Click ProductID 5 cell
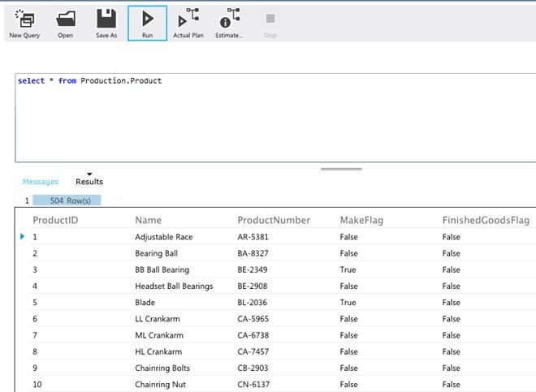This screenshot has height=392, width=536. click(x=35, y=303)
